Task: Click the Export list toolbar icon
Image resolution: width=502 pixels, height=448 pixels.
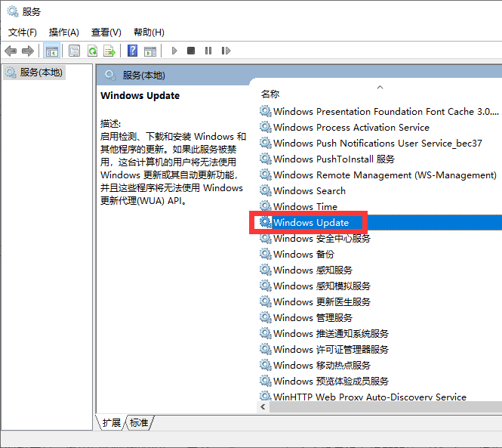Action: pos(109,51)
